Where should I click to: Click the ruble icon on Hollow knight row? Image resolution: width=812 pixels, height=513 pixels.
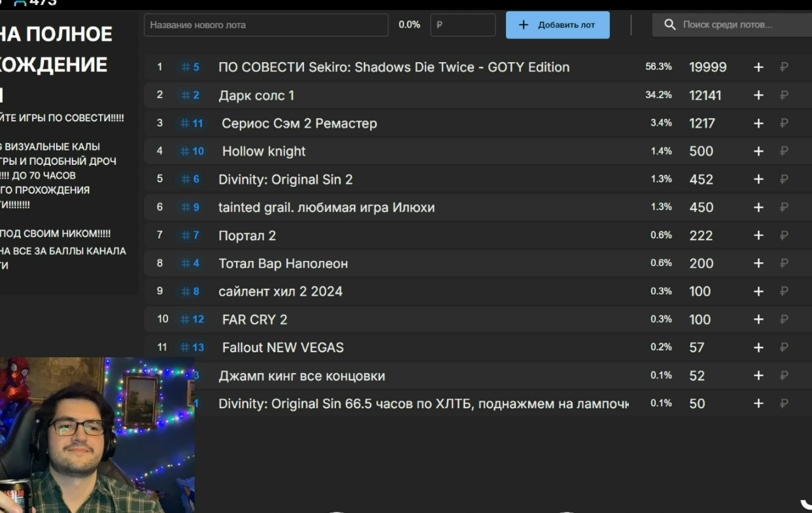pyautogui.click(x=784, y=151)
